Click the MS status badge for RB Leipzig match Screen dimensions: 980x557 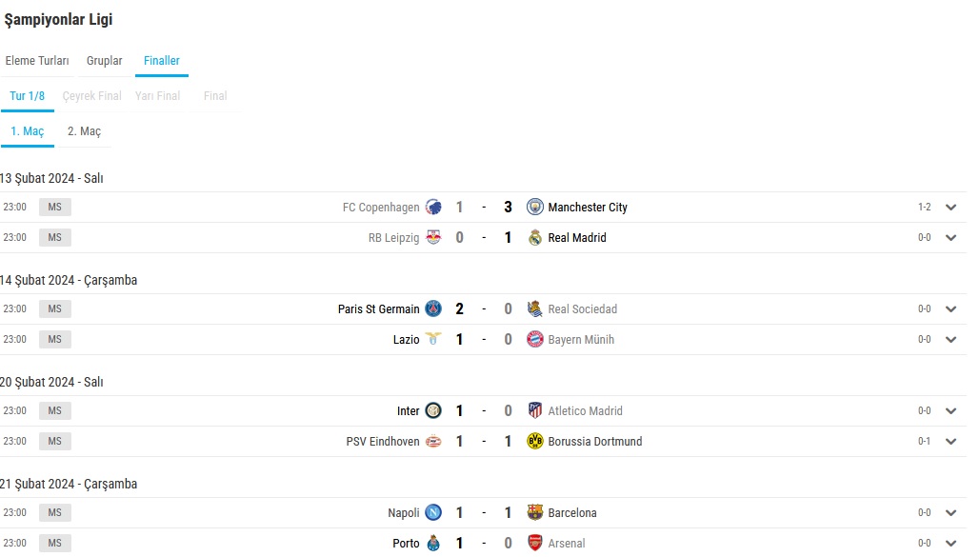[55, 237]
